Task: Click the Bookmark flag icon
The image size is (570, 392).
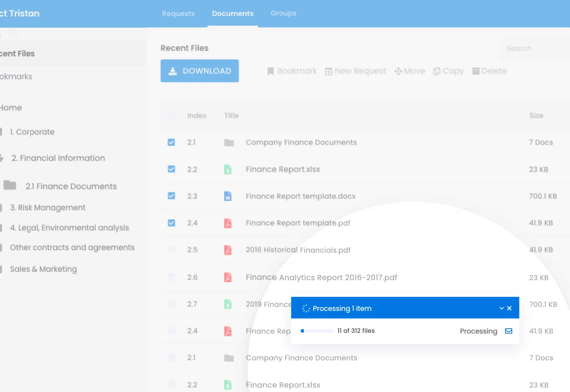Action: point(270,71)
